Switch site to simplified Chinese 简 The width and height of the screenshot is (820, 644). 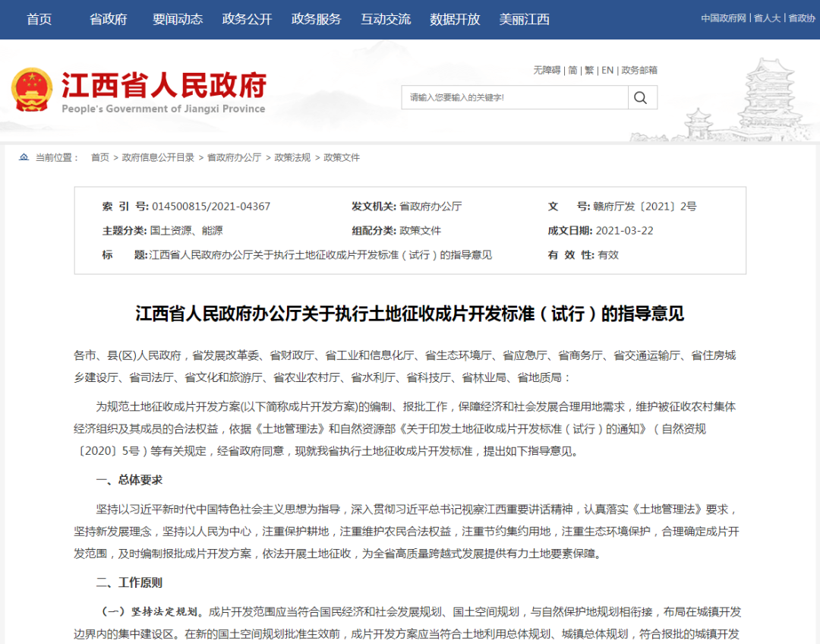(x=572, y=70)
